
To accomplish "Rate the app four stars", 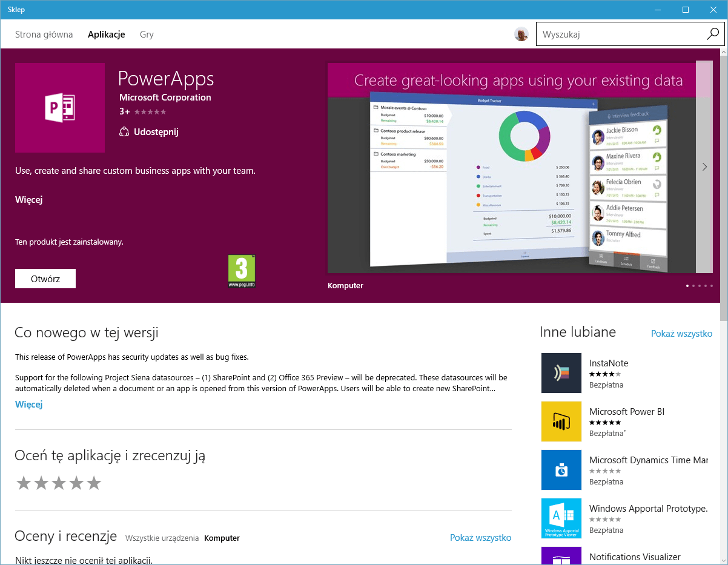I will (76, 483).
